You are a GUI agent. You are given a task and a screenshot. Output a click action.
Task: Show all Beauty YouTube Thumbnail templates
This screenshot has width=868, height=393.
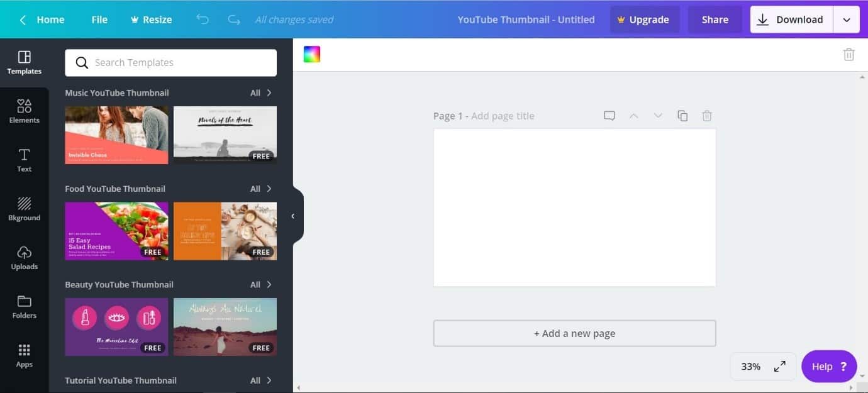260,284
